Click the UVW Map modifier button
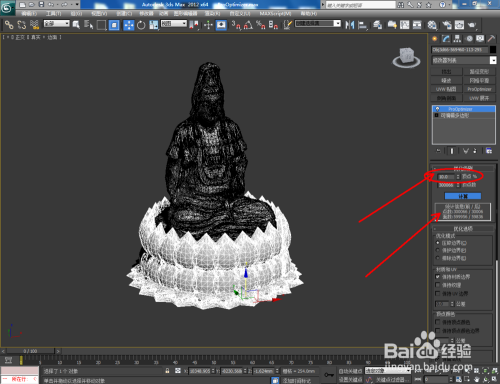 [446, 89]
